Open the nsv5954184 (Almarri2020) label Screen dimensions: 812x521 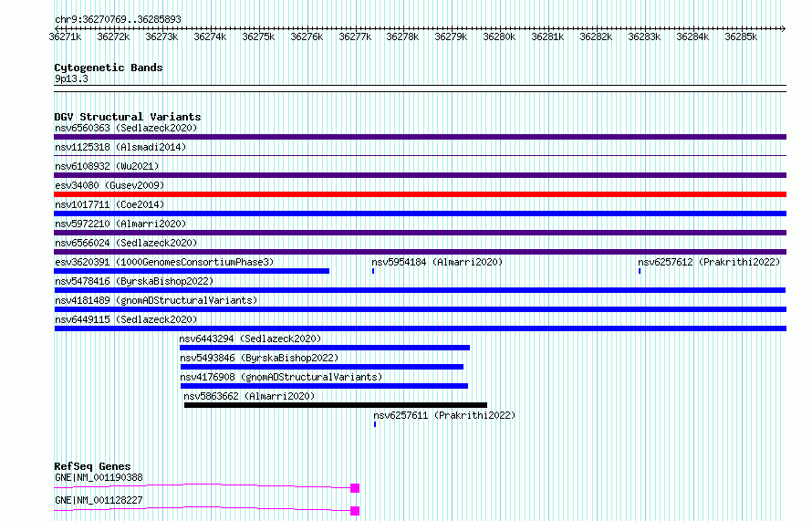(x=438, y=262)
